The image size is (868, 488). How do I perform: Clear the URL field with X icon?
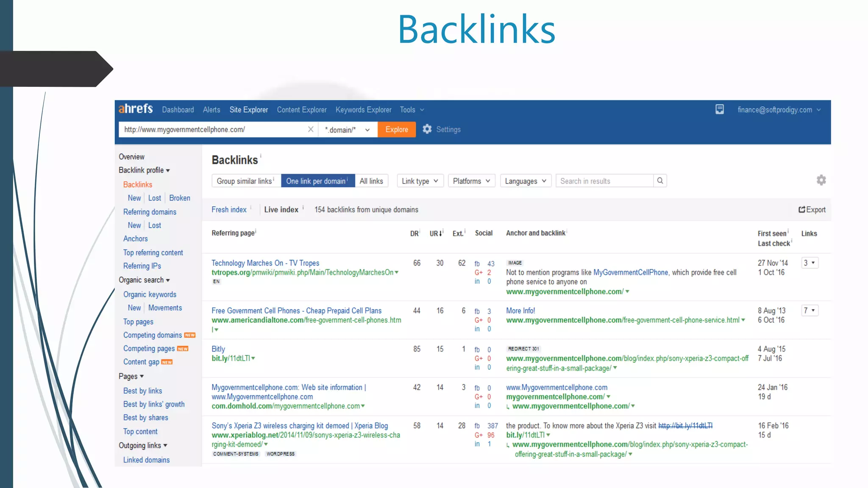click(311, 129)
